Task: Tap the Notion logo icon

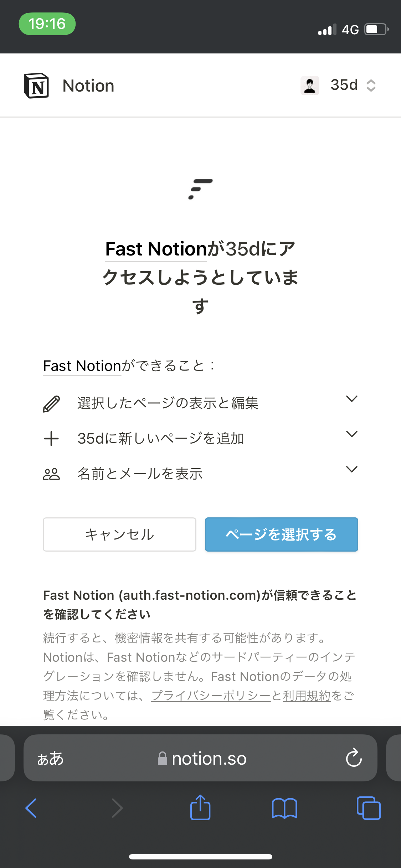Action: point(36,86)
